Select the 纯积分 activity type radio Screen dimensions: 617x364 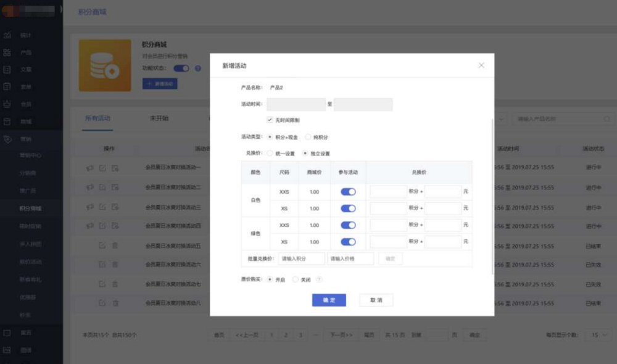[x=308, y=137]
